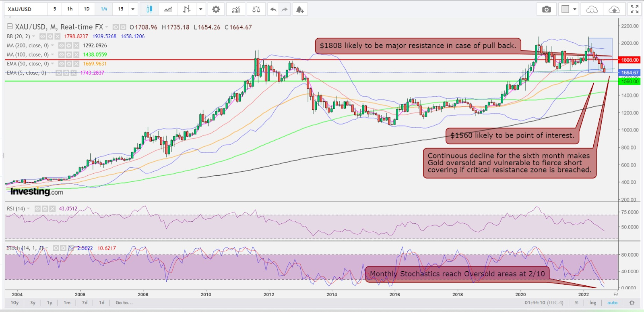The width and height of the screenshot is (644, 312).
Task: Select the bar chart style icon
Action: tap(187, 9)
